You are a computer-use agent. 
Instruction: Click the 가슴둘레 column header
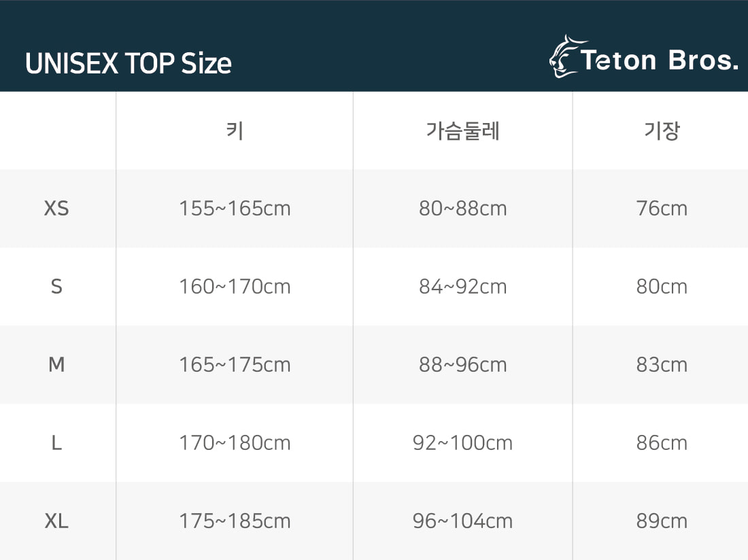tap(462, 130)
